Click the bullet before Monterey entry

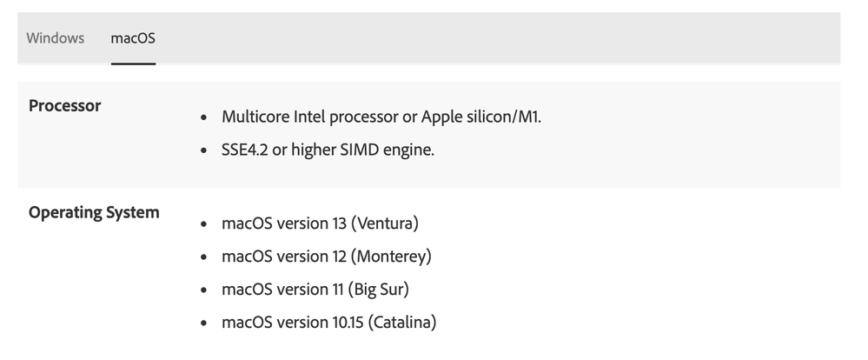pos(203,257)
